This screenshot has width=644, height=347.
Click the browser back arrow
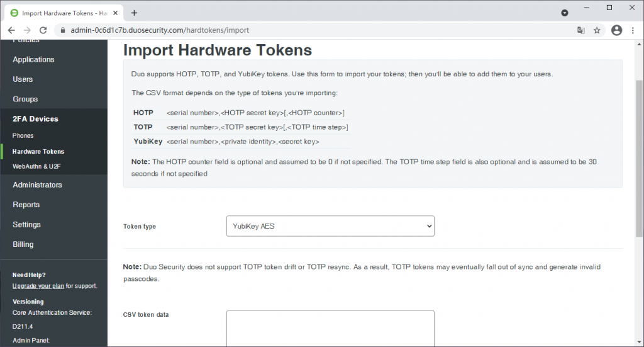(11, 30)
